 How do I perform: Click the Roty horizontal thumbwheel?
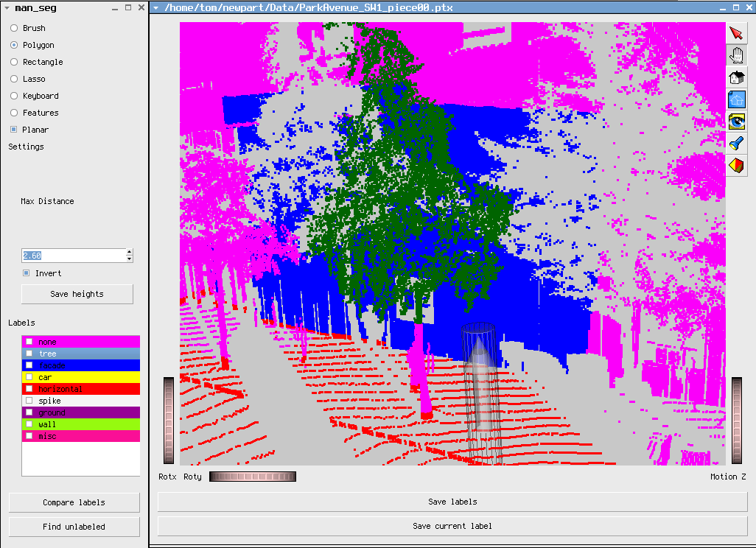(252, 477)
